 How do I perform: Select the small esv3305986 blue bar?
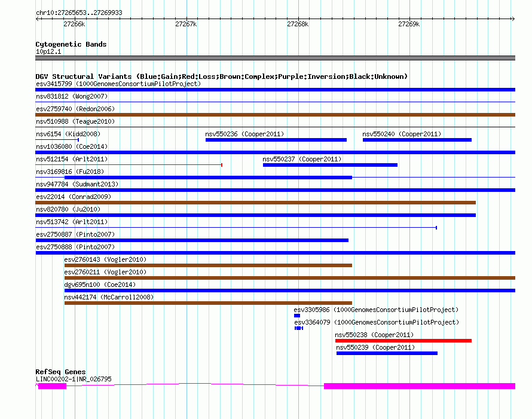(297, 316)
